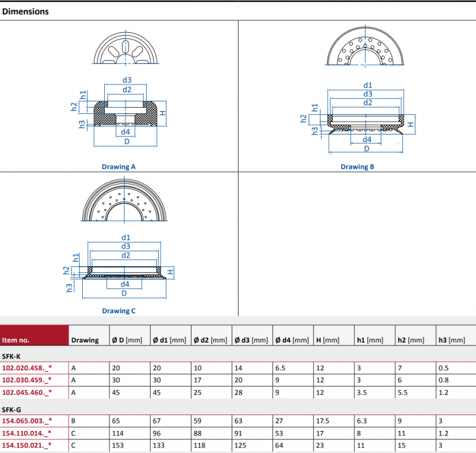Click d1 value '133' for 154.150.021
The height and width of the screenshot is (453, 476).
point(159,446)
